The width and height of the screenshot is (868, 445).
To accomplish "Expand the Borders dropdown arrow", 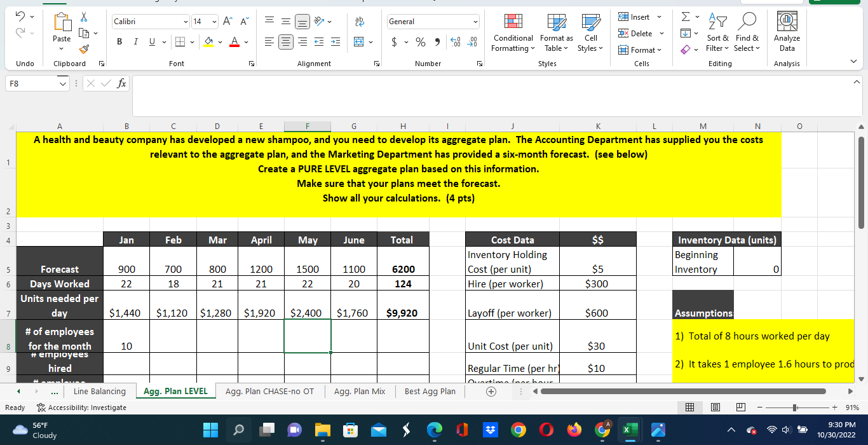I will coord(194,42).
